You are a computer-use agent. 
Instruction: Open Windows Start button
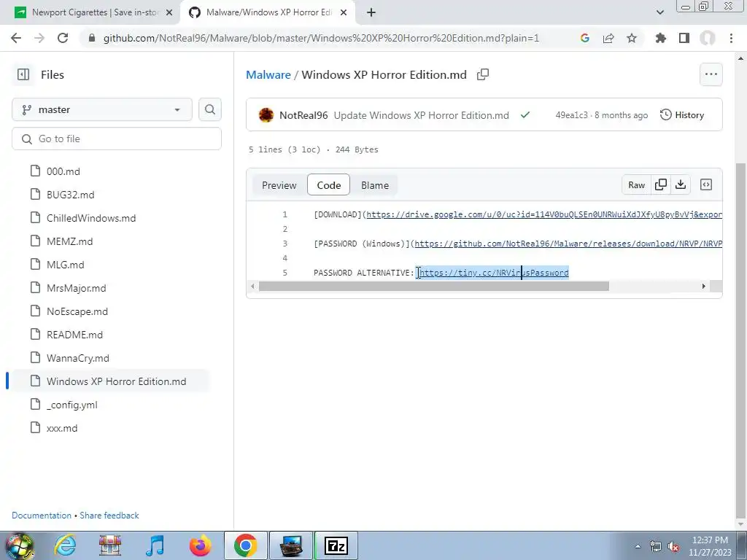[20, 546]
